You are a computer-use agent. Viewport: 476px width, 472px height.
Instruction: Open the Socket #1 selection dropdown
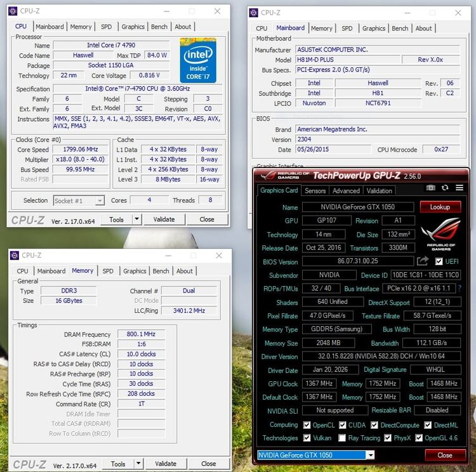(x=79, y=200)
